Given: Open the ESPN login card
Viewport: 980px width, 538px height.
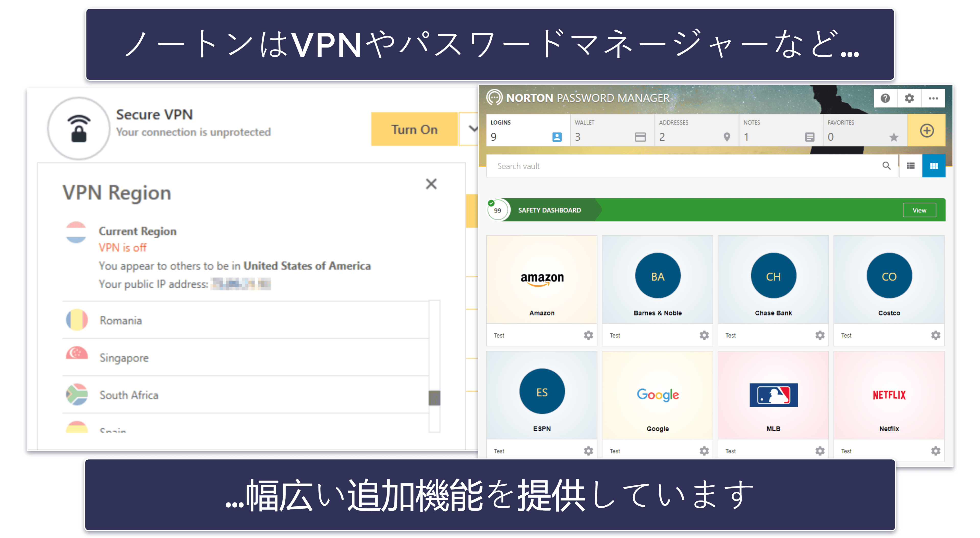Looking at the screenshot, I should [x=542, y=395].
